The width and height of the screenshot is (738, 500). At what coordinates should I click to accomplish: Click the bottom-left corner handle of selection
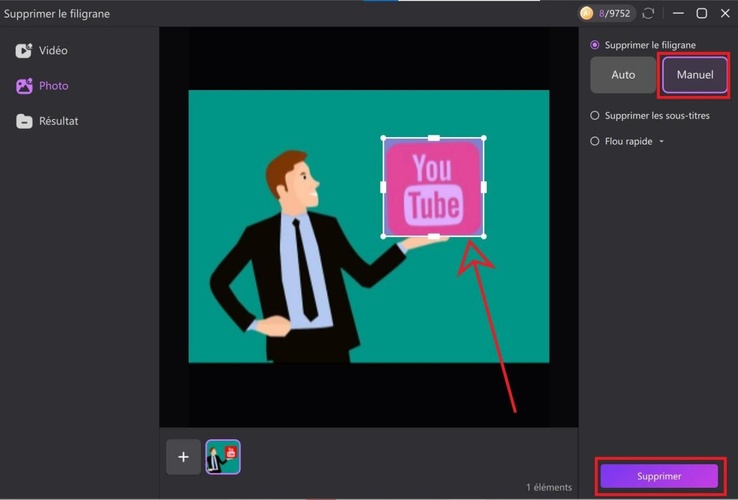[383, 236]
